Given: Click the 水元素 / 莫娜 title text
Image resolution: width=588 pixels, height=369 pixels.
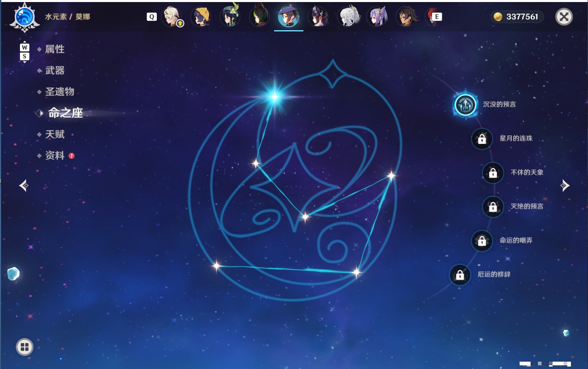Looking at the screenshot, I should point(67,17).
